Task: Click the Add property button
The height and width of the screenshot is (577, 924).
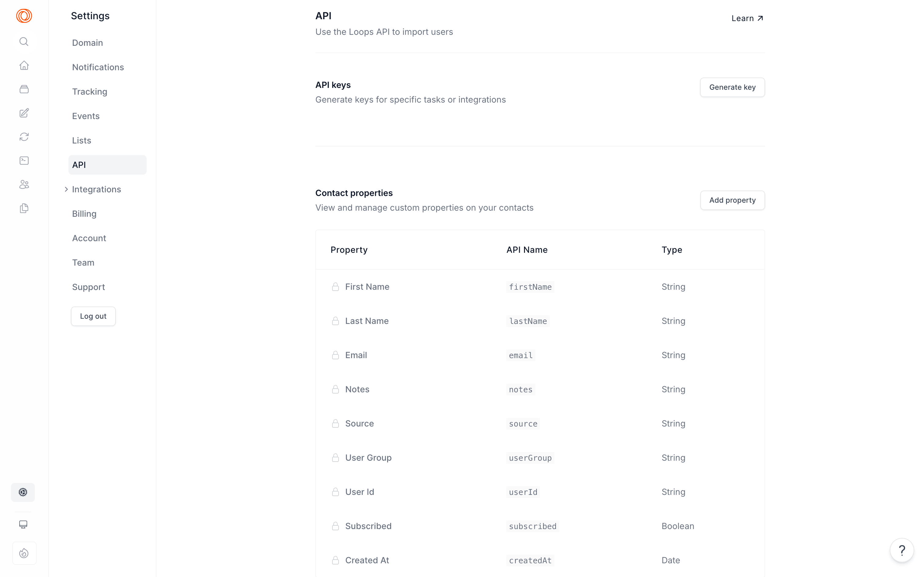Action: [732, 200]
